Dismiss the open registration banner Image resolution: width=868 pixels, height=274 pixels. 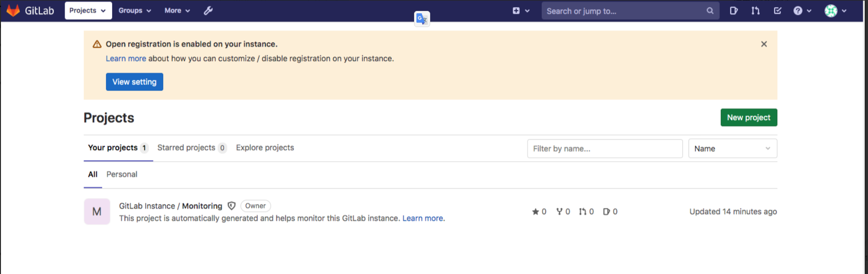click(764, 44)
